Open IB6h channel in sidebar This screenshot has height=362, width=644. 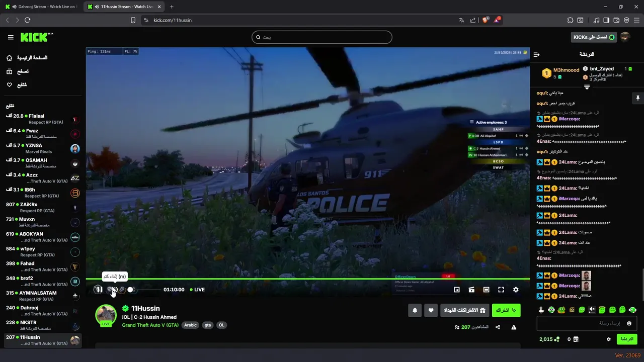(x=42, y=193)
